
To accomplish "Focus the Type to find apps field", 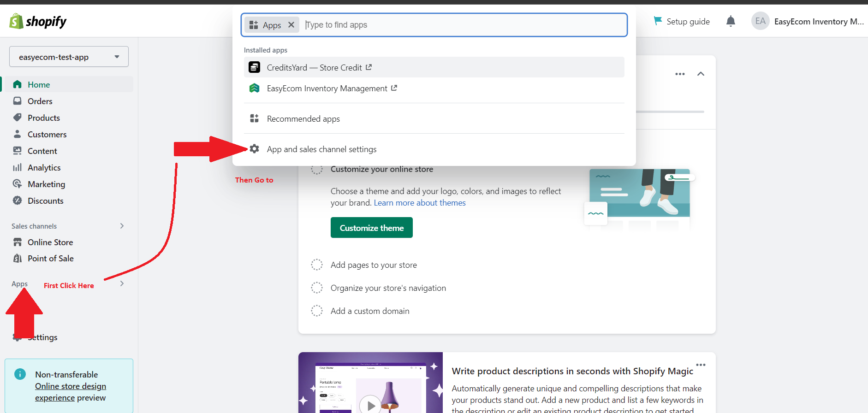I will pos(464,25).
